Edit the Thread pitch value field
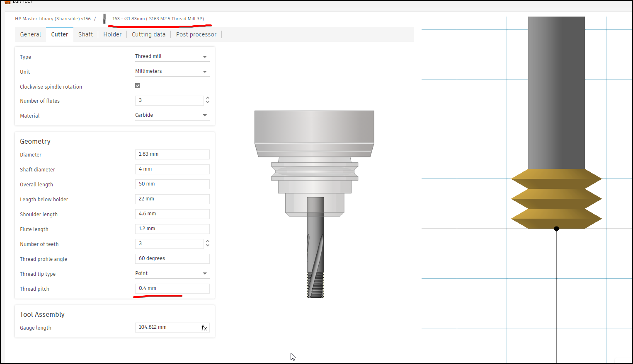The width and height of the screenshot is (633, 364). pyautogui.click(x=172, y=288)
